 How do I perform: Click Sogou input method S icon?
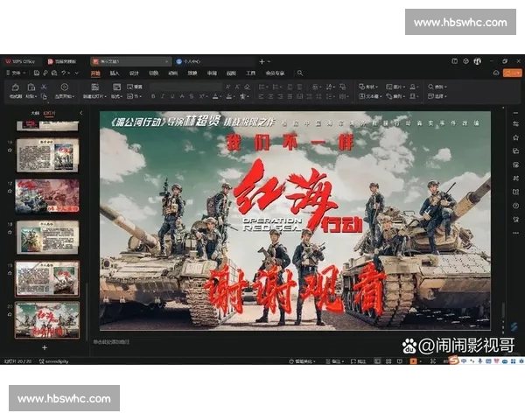click(453, 360)
